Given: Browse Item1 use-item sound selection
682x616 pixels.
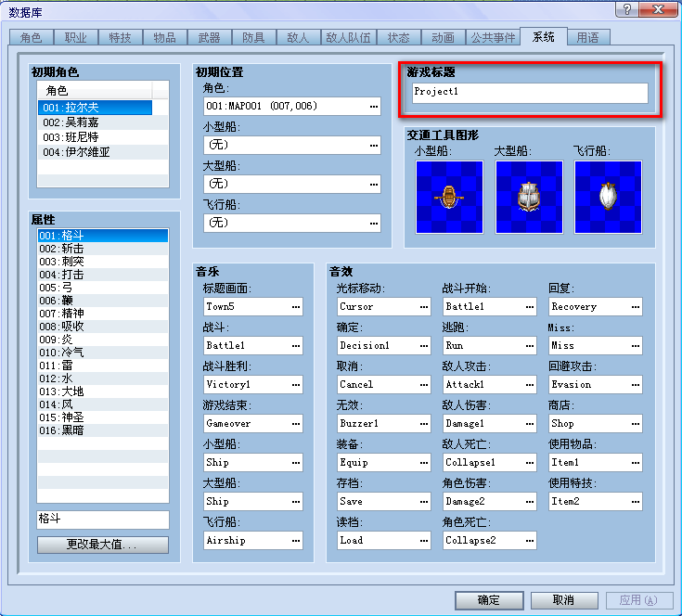Looking at the screenshot, I should (636, 463).
